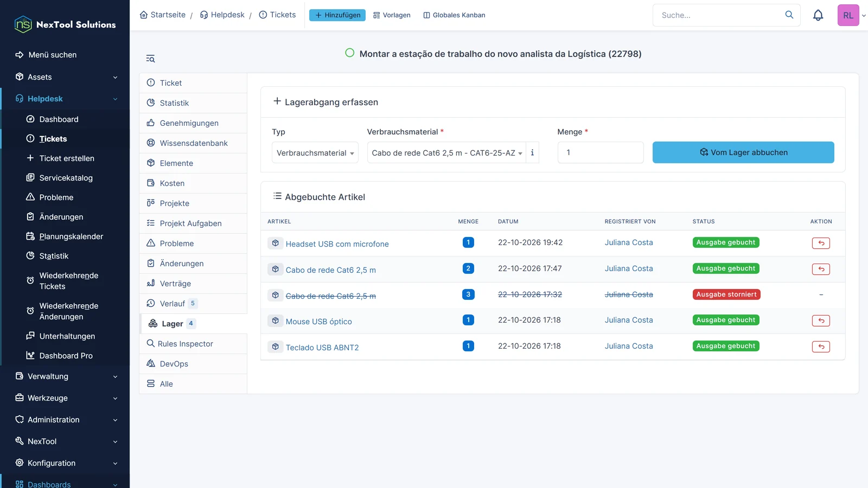The width and height of the screenshot is (868, 488).
Task: Open the Statistik tab in ticket submenu
Action: (193, 103)
